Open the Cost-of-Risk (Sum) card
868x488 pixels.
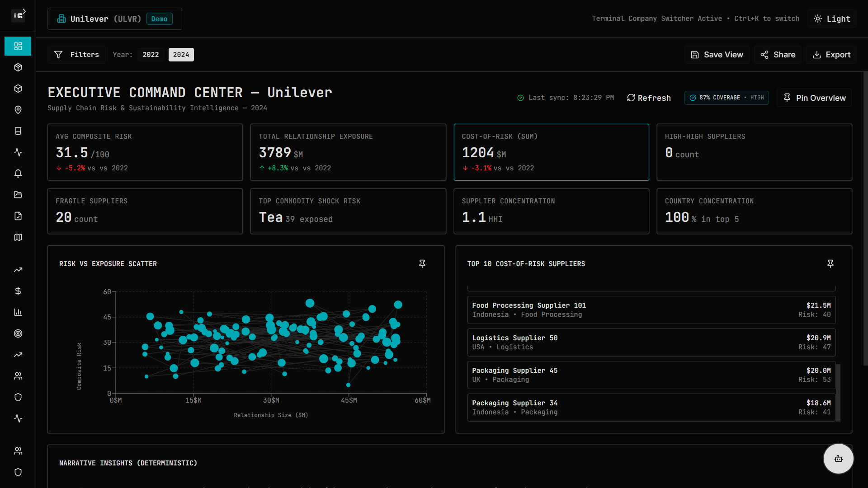click(x=551, y=152)
